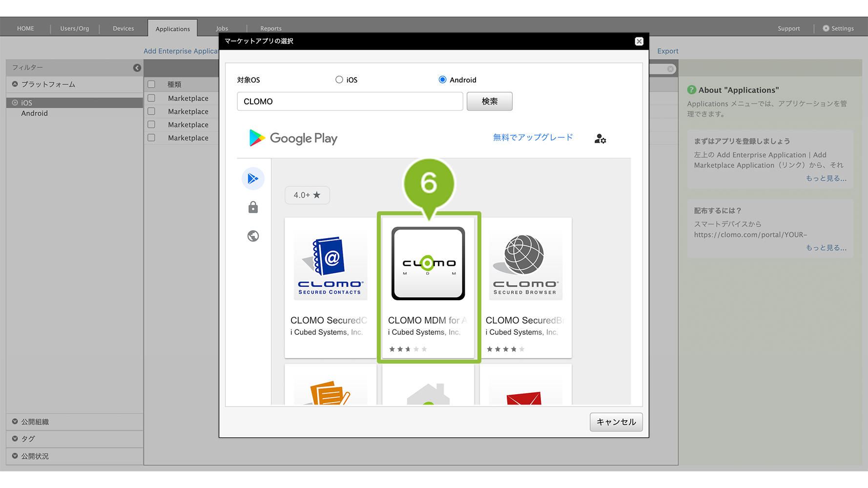This screenshot has height=488, width=868.
Task: Select the iOS radio button
Action: tap(339, 80)
